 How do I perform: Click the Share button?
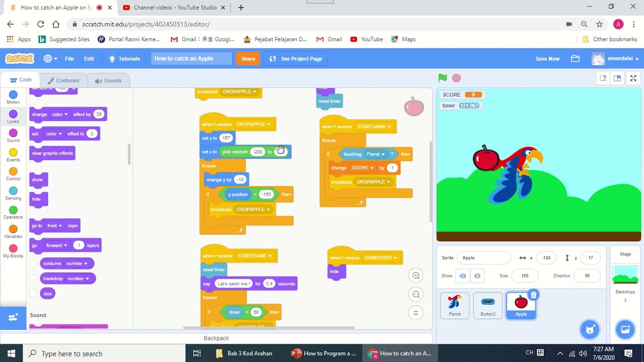point(248,59)
